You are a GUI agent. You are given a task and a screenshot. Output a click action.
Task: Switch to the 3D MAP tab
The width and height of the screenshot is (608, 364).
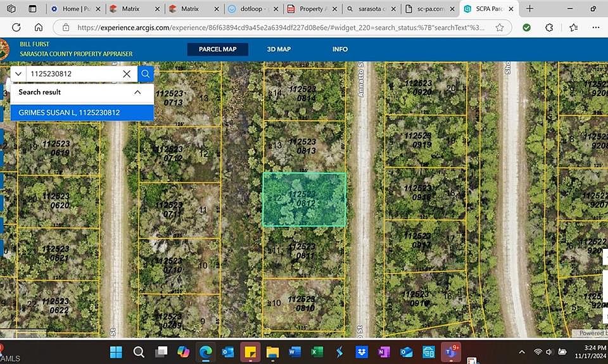click(279, 49)
